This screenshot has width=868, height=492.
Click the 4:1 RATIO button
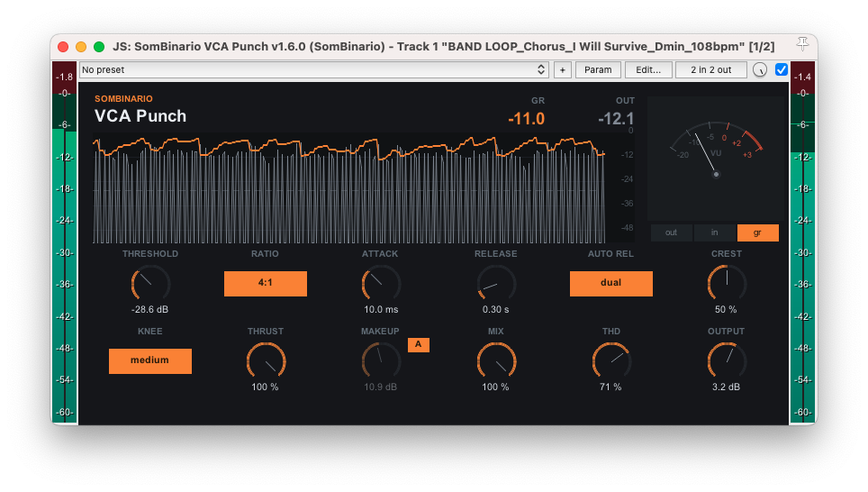pos(265,283)
